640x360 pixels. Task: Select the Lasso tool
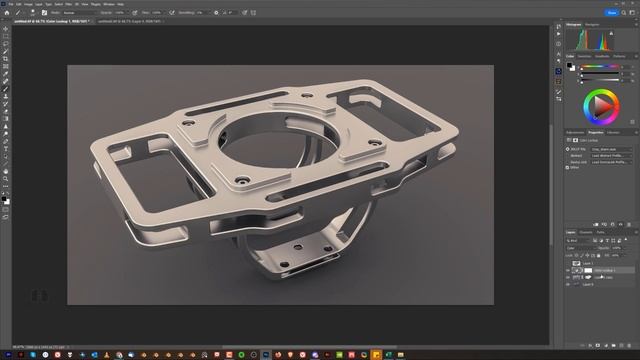(x=5, y=44)
